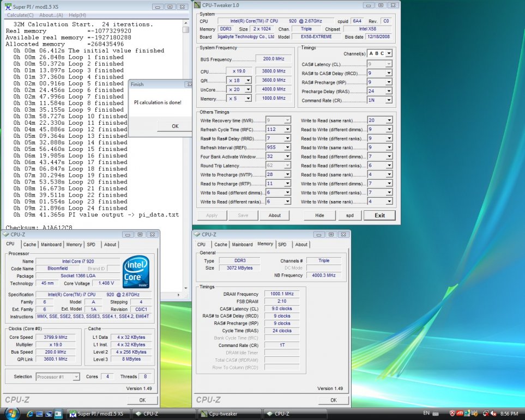Click the CPU frequency 3800.0 MHz field
This screenshot has height=420, width=525.
[274, 71]
